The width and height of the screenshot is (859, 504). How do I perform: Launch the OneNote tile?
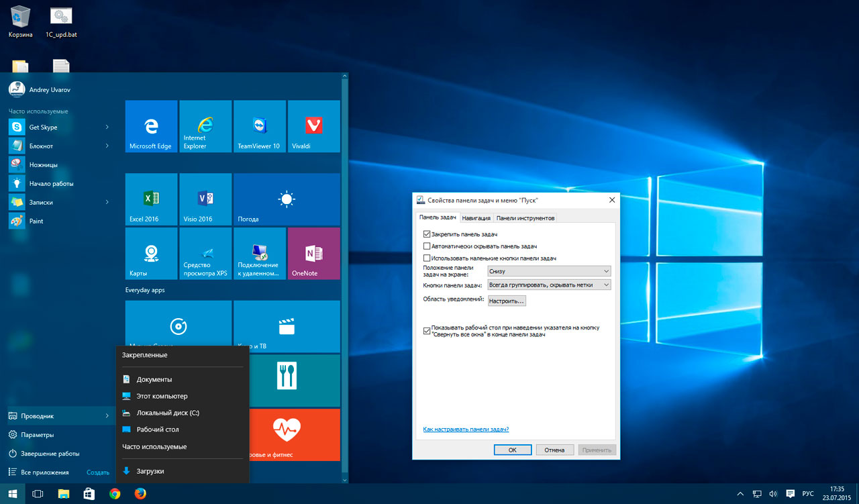tap(313, 254)
